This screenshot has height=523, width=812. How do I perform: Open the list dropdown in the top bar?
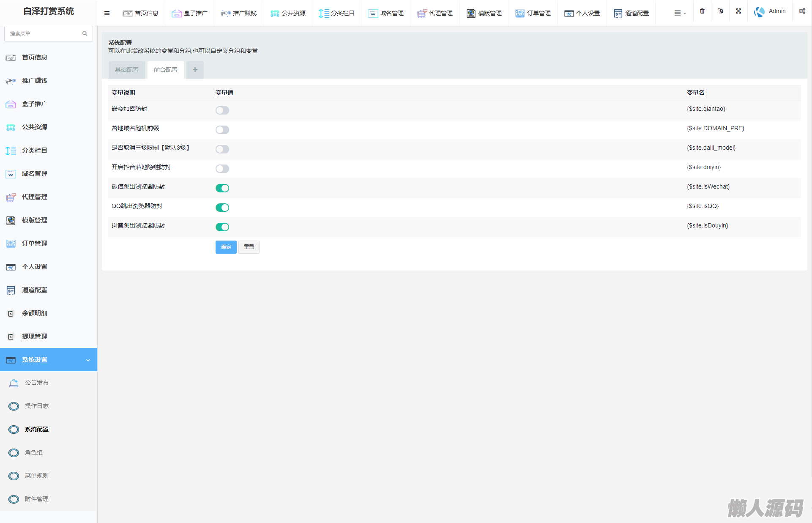pos(680,13)
